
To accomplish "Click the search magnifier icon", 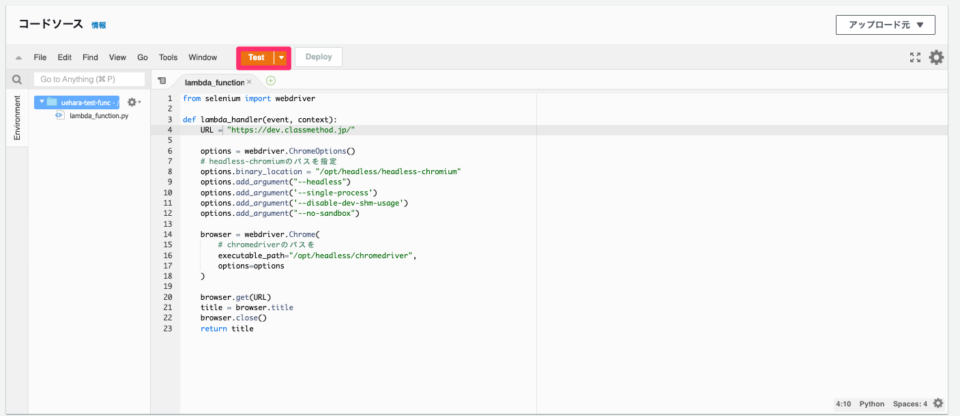I will [17, 79].
